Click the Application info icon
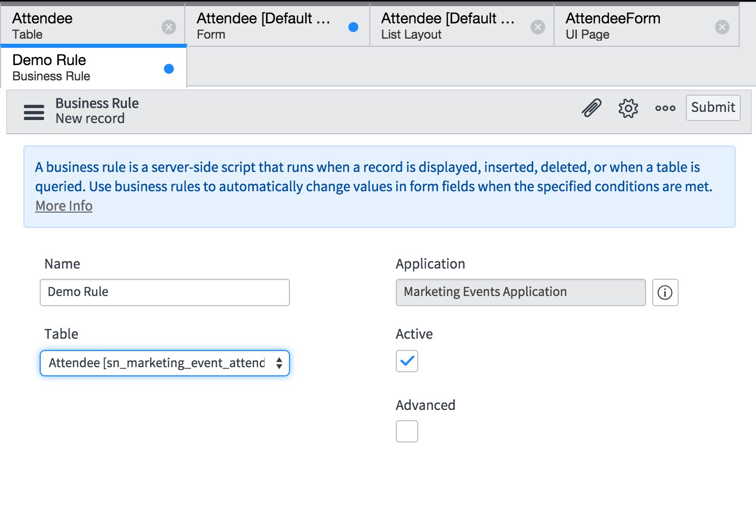 coord(665,292)
